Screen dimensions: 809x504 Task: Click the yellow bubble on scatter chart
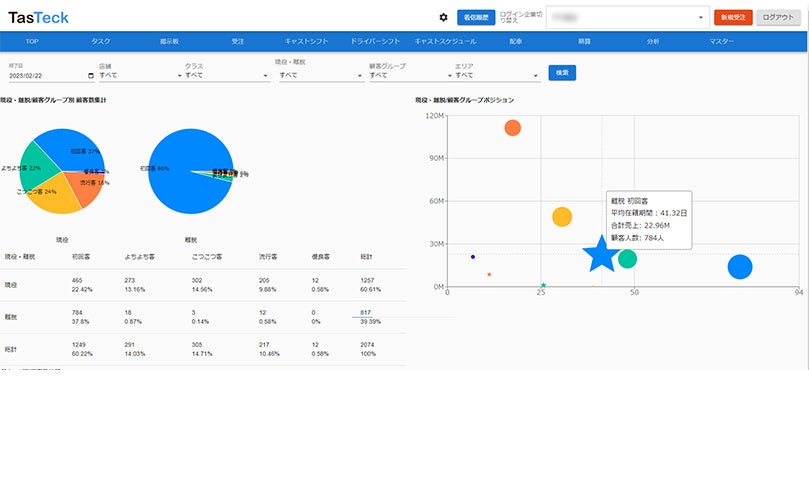tap(562, 217)
